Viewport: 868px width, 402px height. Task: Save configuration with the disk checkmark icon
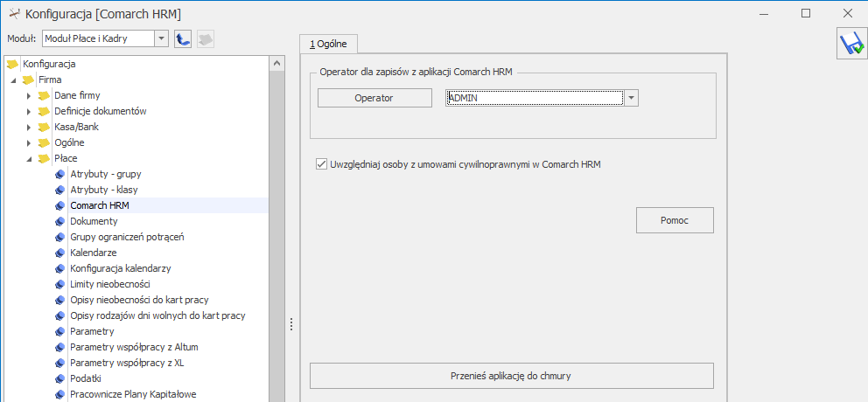[x=851, y=45]
